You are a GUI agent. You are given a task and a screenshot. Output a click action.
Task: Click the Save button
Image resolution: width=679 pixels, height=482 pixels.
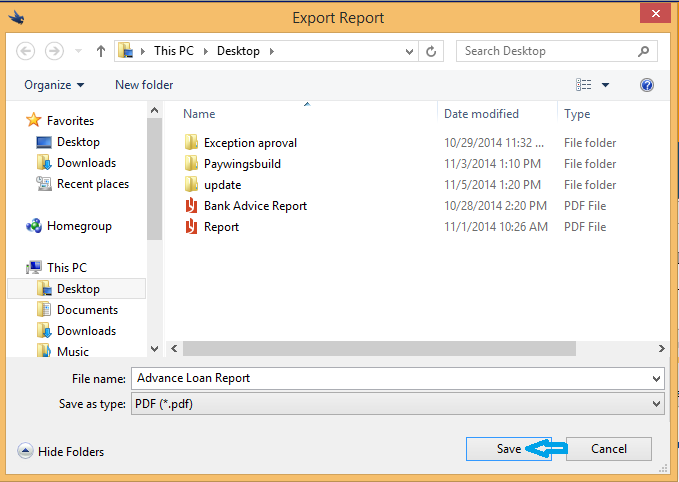coord(508,449)
